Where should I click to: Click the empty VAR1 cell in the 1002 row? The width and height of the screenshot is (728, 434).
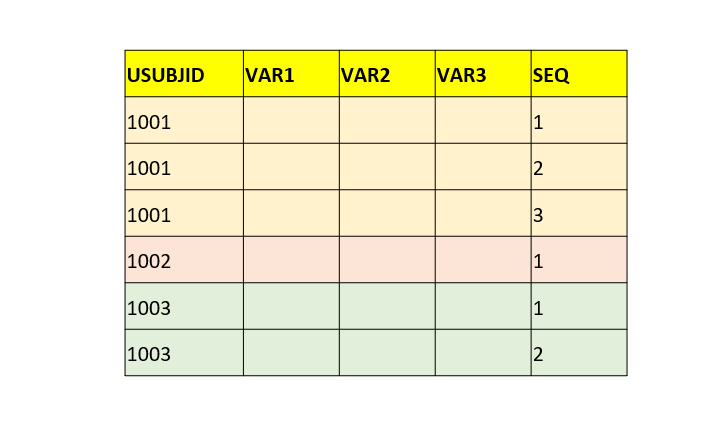tap(291, 261)
